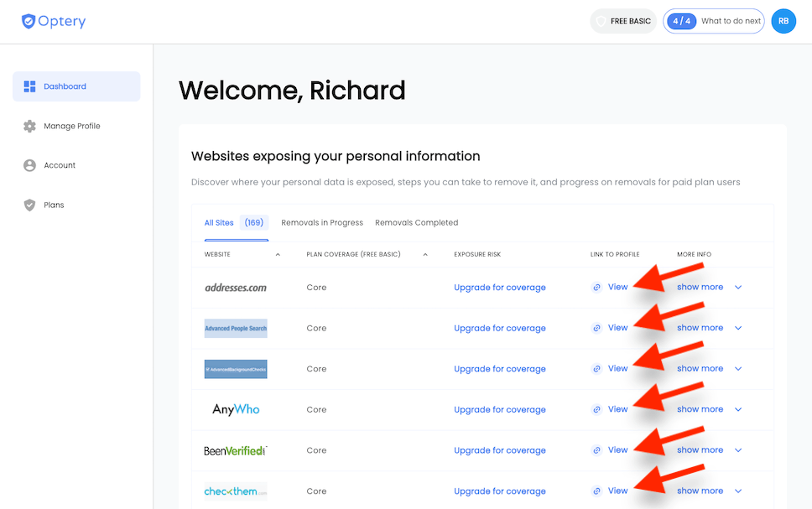This screenshot has height=509, width=812.
Task: Click link icon beside addresses.com View
Action: pyautogui.click(x=596, y=288)
